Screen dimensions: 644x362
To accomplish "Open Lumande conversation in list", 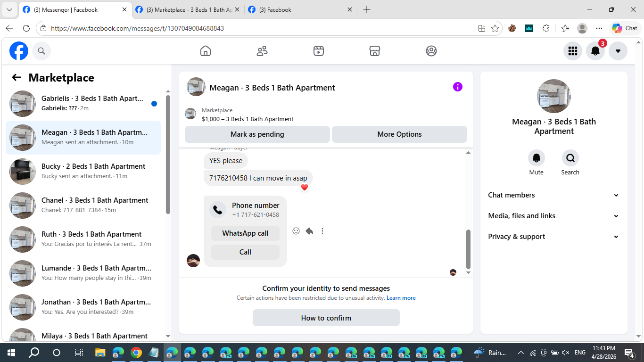I will (x=83, y=273).
